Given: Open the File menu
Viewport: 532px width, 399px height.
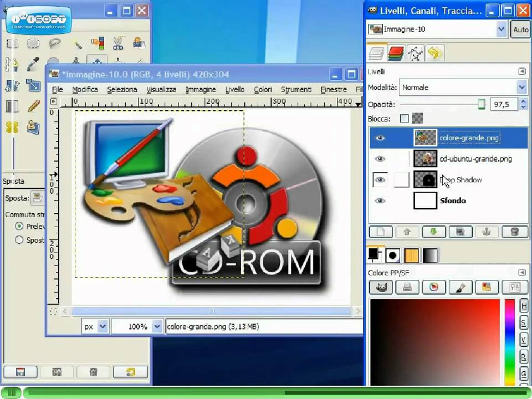Looking at the screenshot, I should (x=57, y=90).
